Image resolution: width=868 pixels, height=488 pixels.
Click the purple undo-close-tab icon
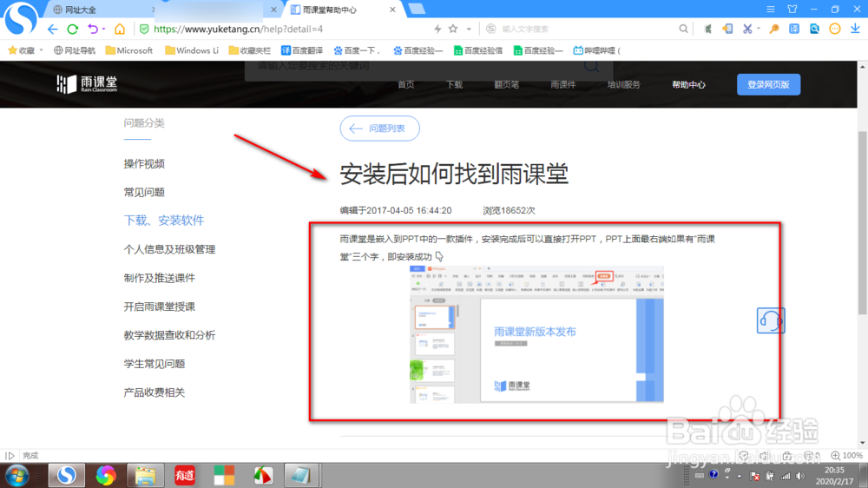pyautogui.click(x=93, y=29)
